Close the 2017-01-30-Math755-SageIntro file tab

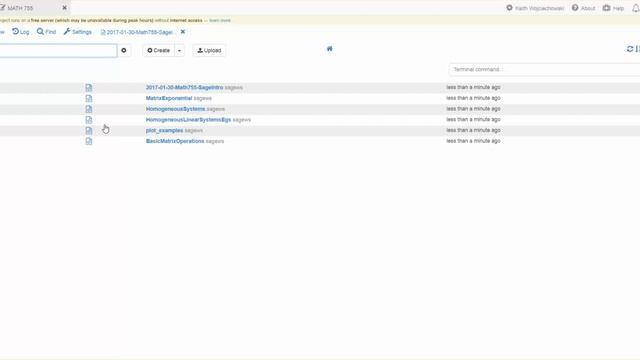tap(183, 31)
